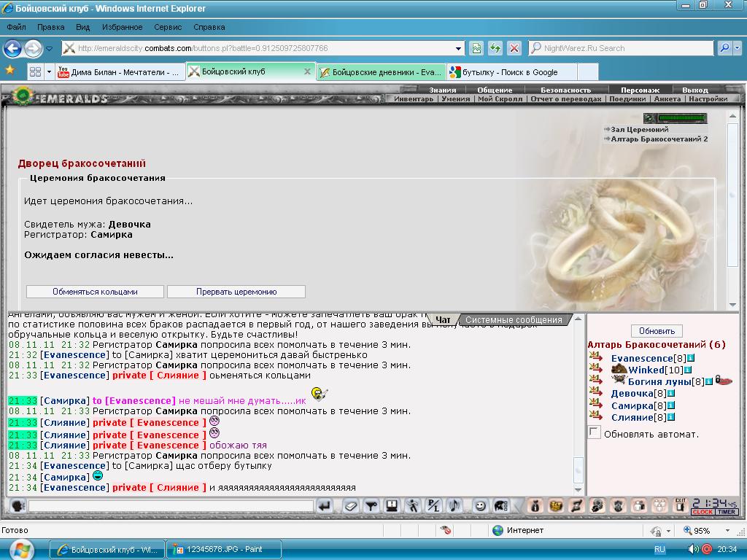
Task: Click the Windows Start button
Action: 20,550
